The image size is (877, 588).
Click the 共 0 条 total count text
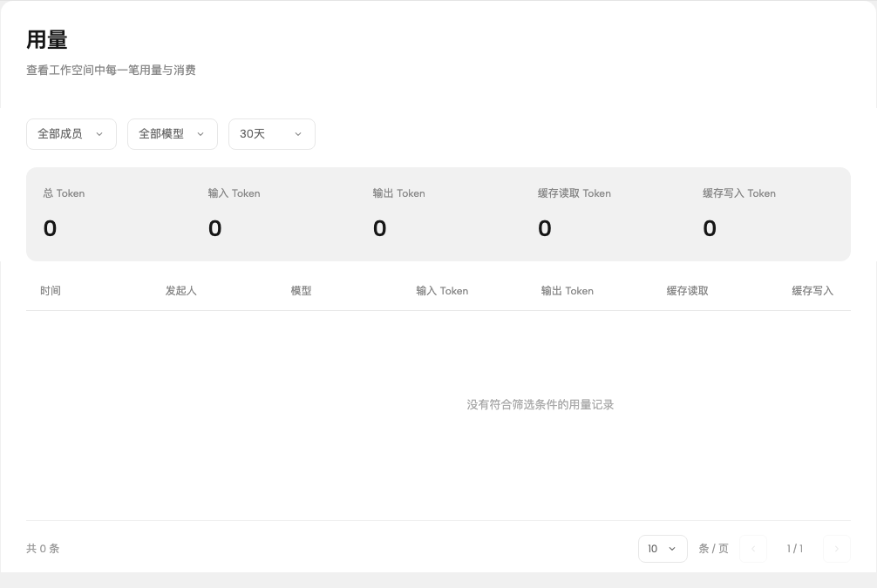[x=43, y=549]
